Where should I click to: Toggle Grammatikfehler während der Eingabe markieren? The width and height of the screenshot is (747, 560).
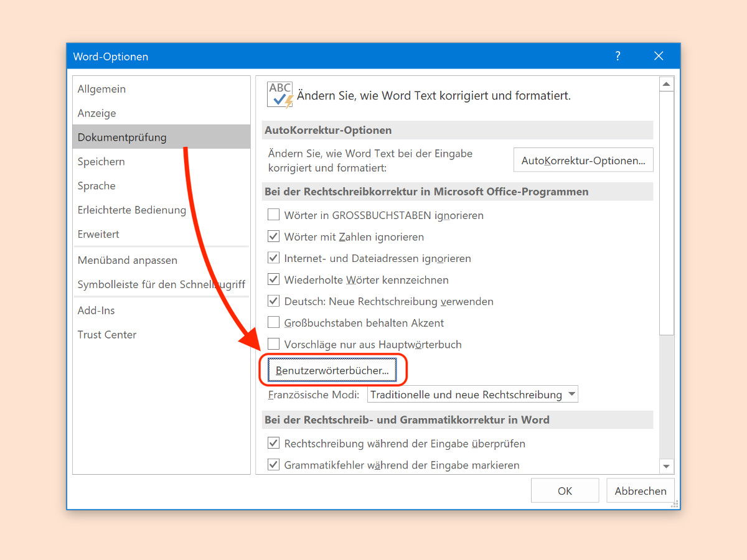pyautogui.click(x=273, y=465)
